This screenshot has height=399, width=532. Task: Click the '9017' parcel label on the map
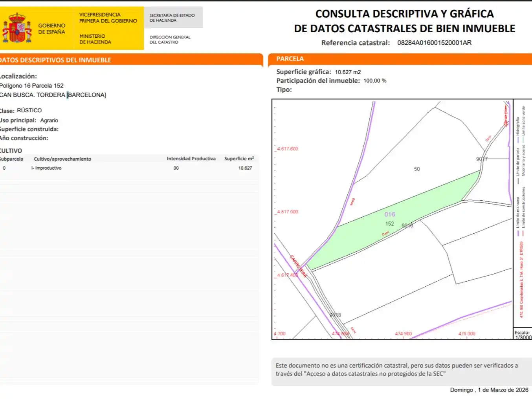point(482,159)
